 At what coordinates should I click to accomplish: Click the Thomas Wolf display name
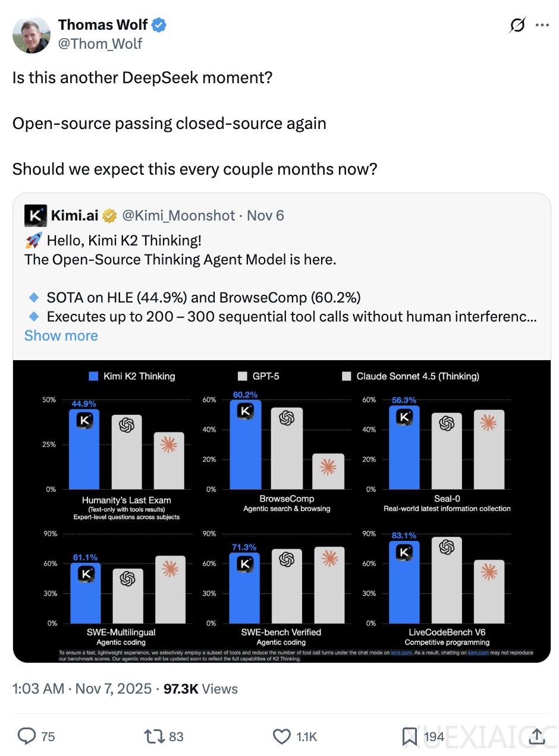coord(103,25)
